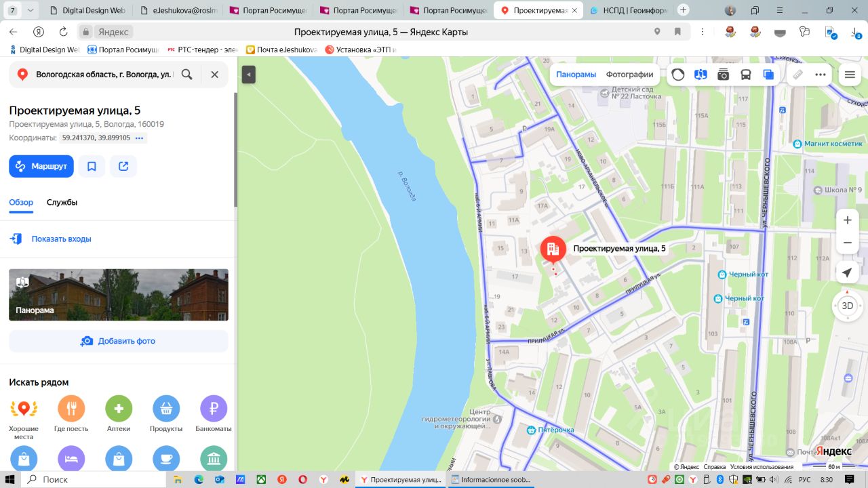
Task: Bookmark page via address bar flag icon
Action: tap(677, 32)
